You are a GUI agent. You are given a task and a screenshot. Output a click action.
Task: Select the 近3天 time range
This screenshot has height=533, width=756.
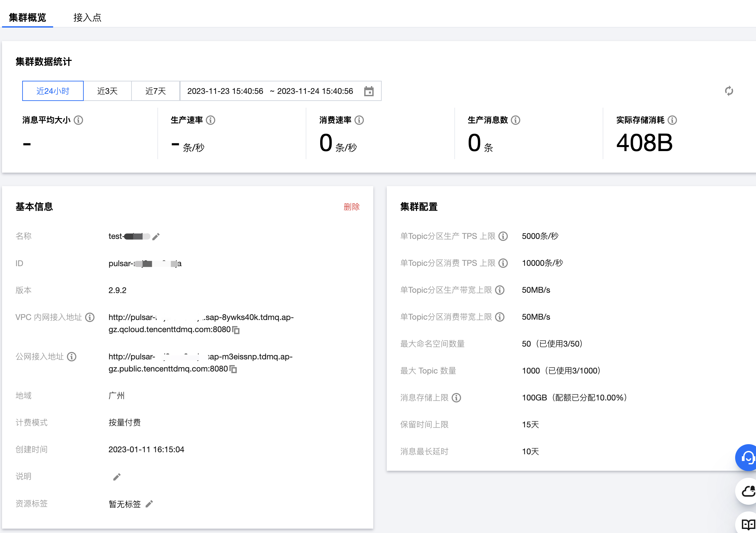[107, 91]
